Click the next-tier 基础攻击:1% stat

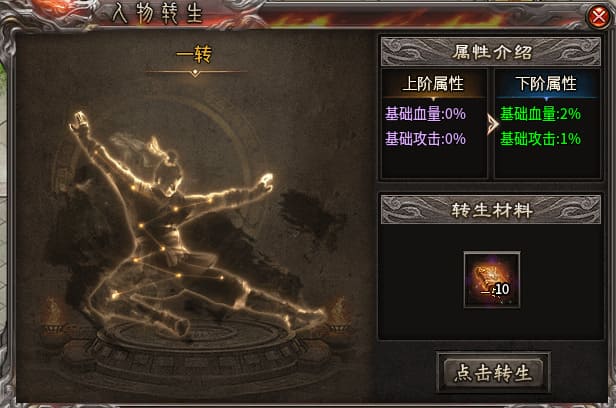click(540, 139)
